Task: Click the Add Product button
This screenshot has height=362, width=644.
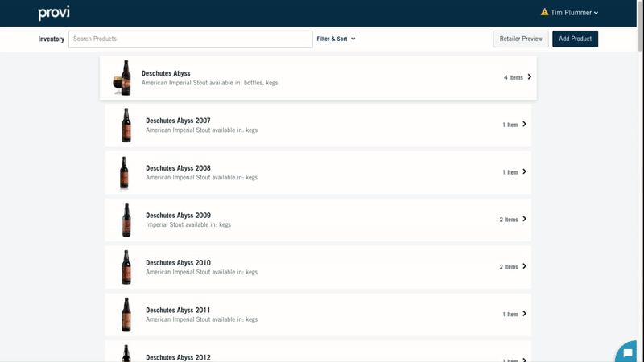Action: 575,39
